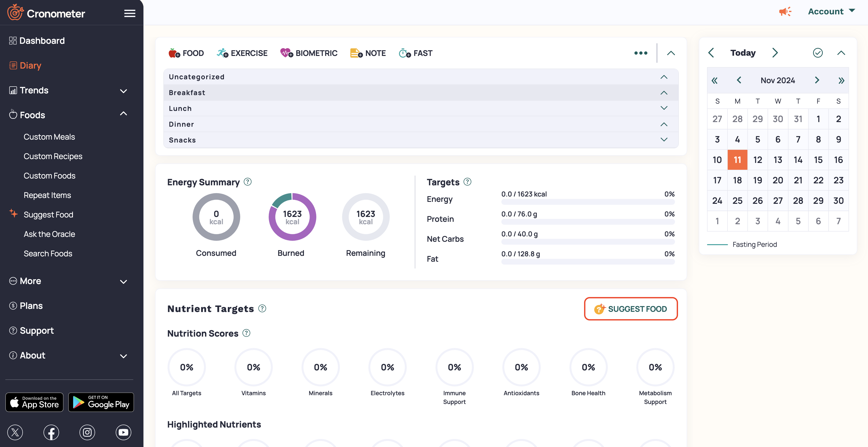Open Custom Foods under Foods

pos(50,176)
